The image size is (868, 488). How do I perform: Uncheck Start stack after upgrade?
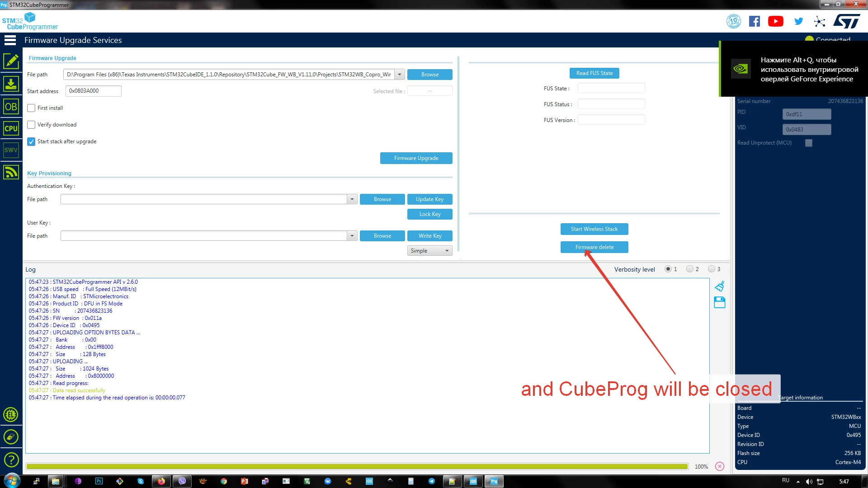[31, 141]
